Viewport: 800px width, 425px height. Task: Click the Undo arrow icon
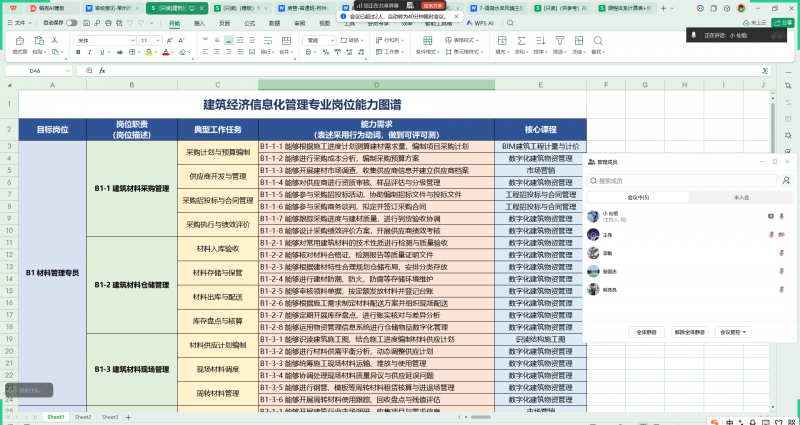coord(129,23)
